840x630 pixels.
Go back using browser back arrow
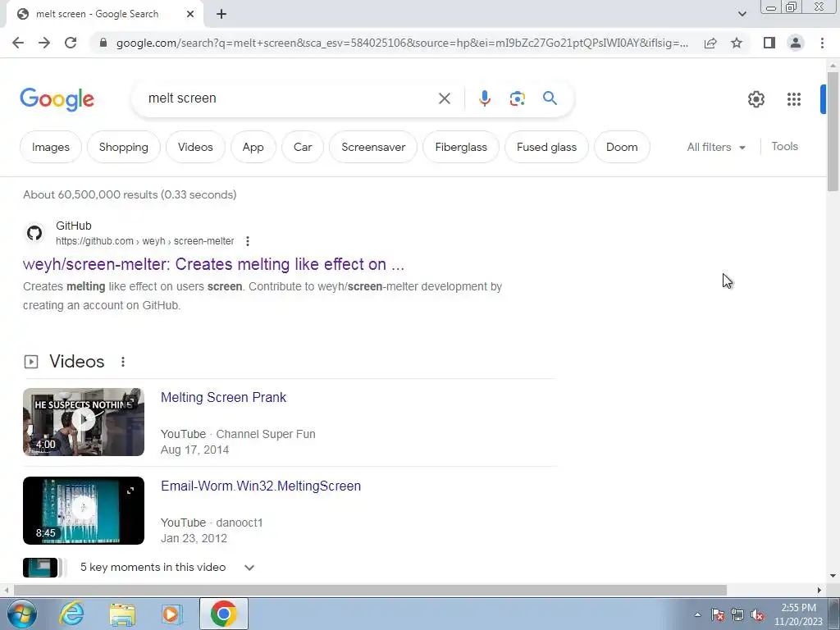coord(18,43)
